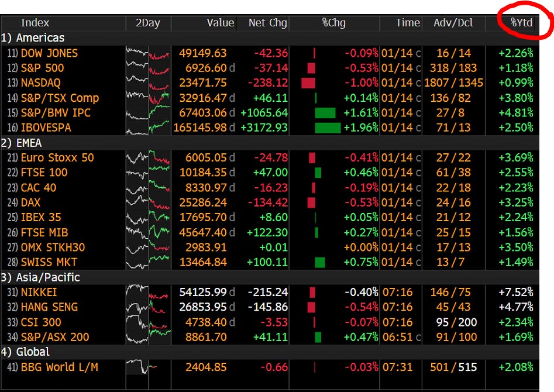This screenshot has height=392, width=554.
Task: Click IBOVESPA green percent change bar
Action: 328,128
